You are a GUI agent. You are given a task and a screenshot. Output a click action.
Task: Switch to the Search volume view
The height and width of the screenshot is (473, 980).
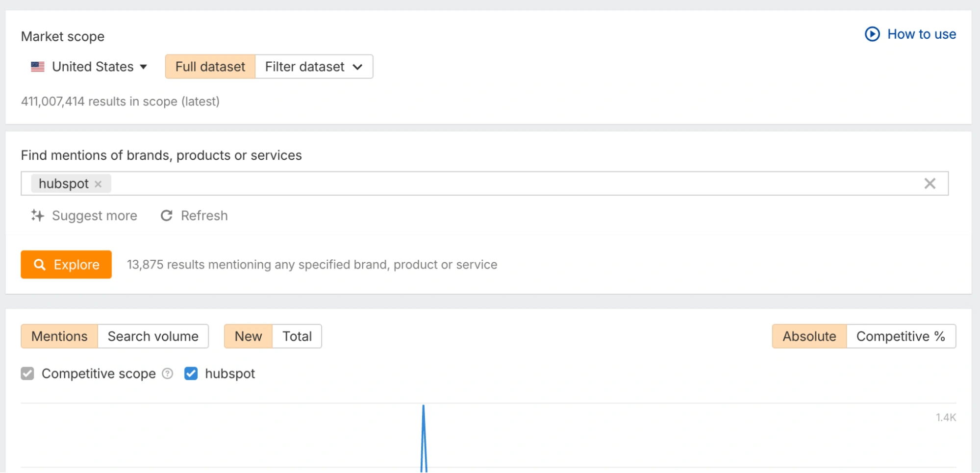(153, 336)
